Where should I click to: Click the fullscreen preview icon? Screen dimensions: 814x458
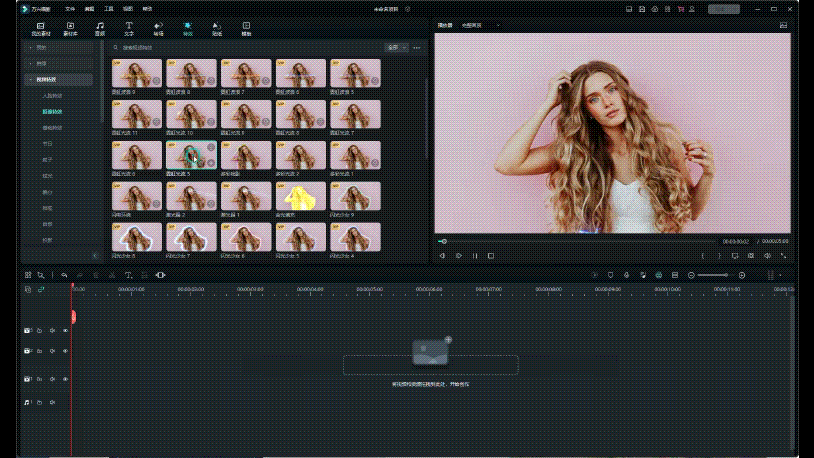pos(783,256)
